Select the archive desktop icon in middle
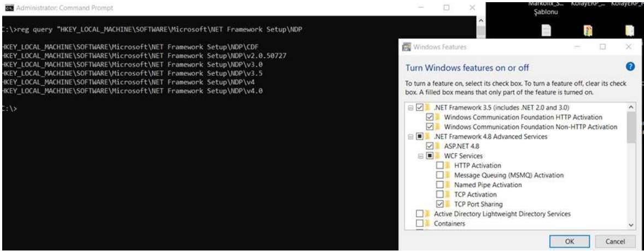 [x=588, y=31]
